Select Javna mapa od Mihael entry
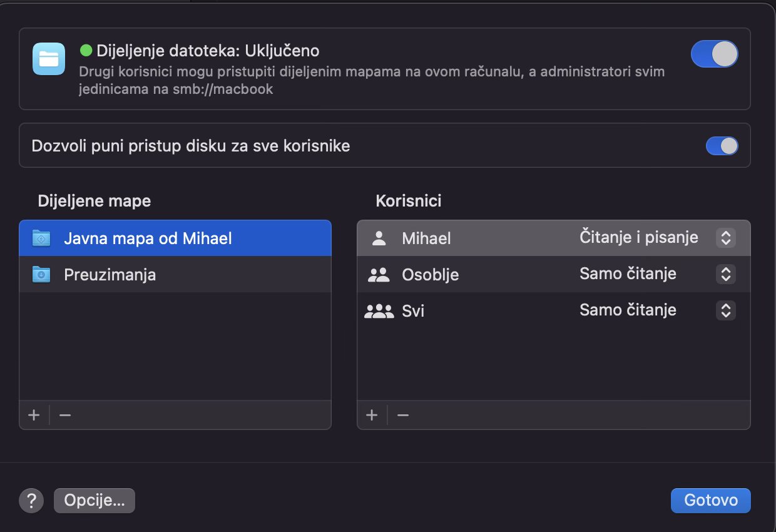The width and height of the screenshot is (776, 532). tap(148, 238)
